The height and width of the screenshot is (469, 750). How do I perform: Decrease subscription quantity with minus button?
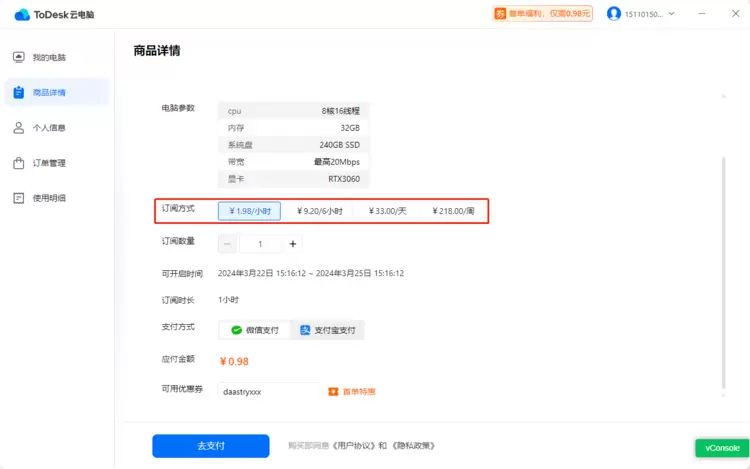229,244
